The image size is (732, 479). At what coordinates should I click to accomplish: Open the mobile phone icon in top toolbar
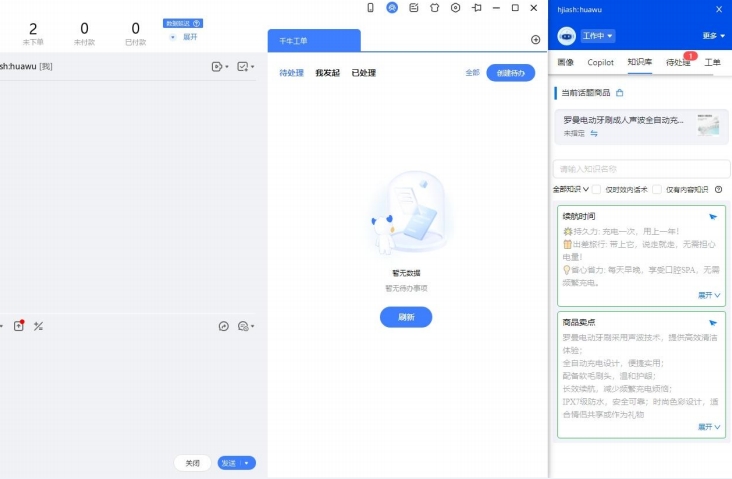[x=370, y=7]
